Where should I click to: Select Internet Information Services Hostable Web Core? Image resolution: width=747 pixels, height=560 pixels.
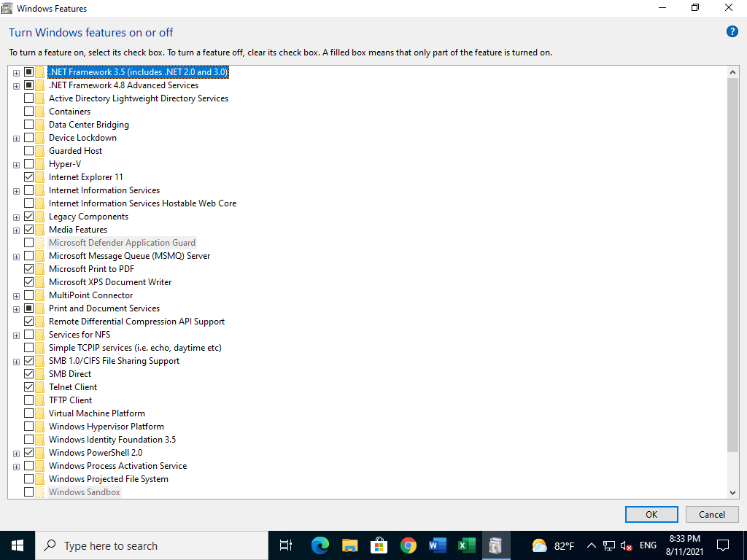[x=142, y=203]
